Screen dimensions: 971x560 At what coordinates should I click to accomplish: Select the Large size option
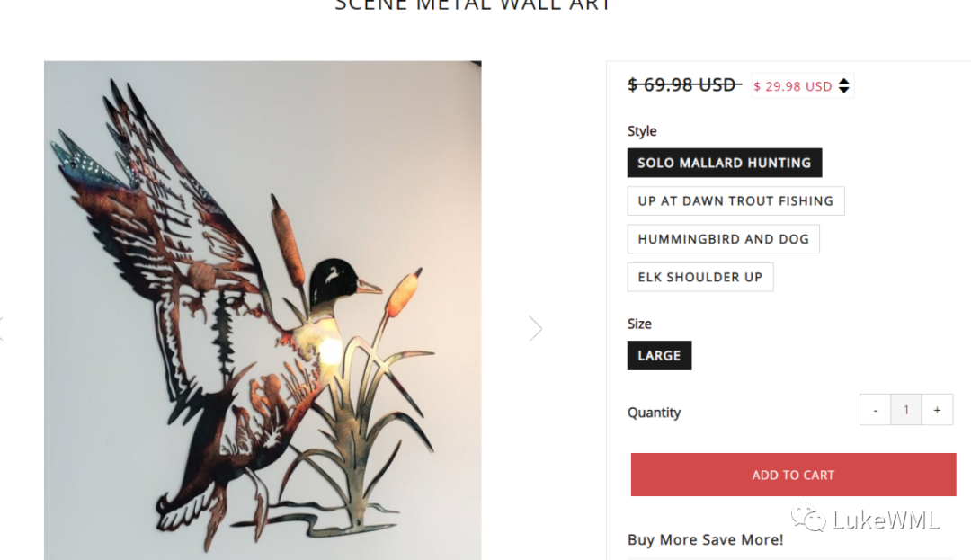coord(659,355)
